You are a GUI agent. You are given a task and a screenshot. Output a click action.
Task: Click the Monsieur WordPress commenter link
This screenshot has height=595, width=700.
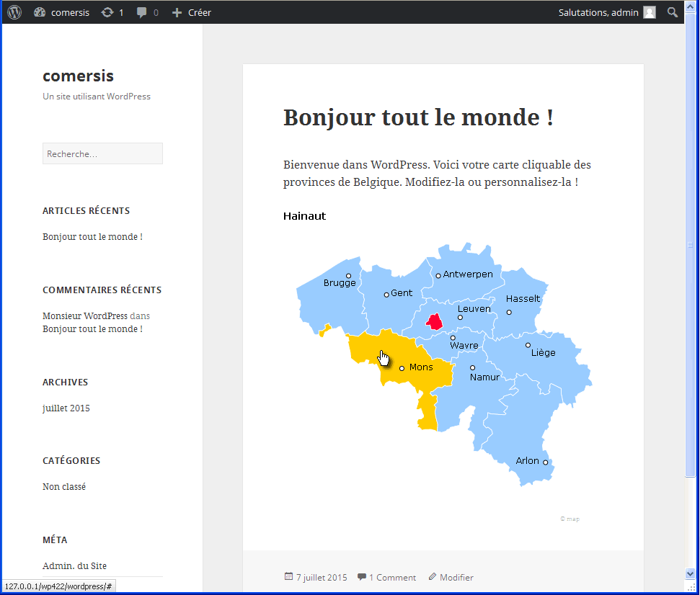coord(85,316)
